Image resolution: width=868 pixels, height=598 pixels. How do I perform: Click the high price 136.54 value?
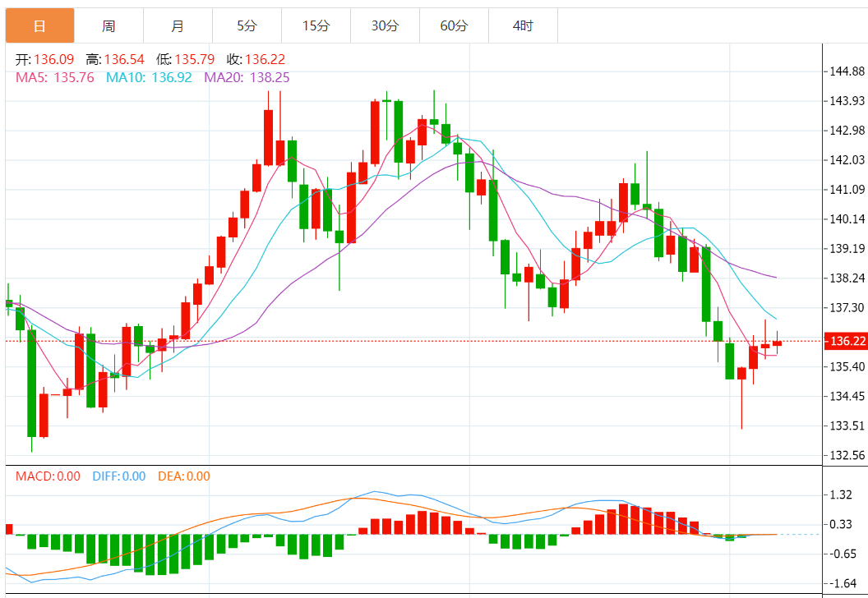click(x=124, y=59)
